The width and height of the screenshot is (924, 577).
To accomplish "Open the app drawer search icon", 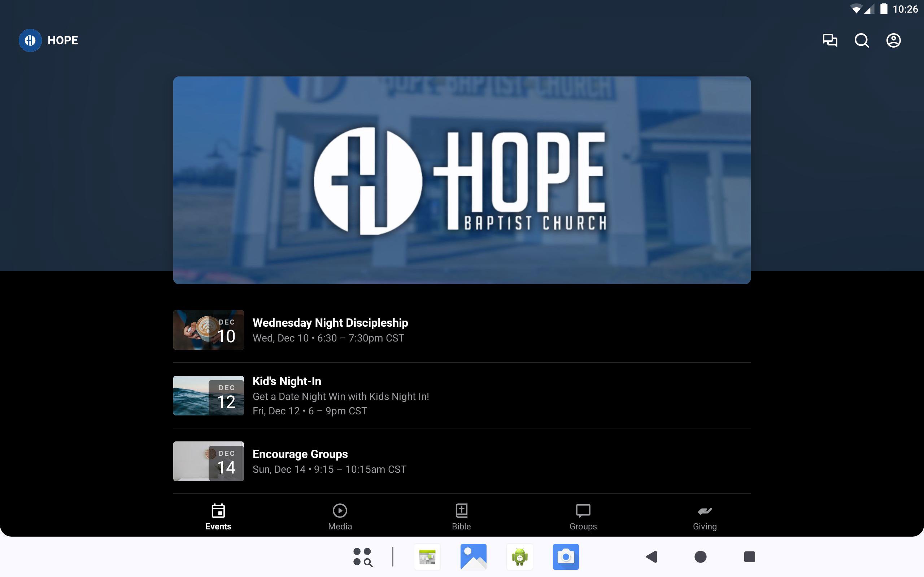I will coord(362,557).
